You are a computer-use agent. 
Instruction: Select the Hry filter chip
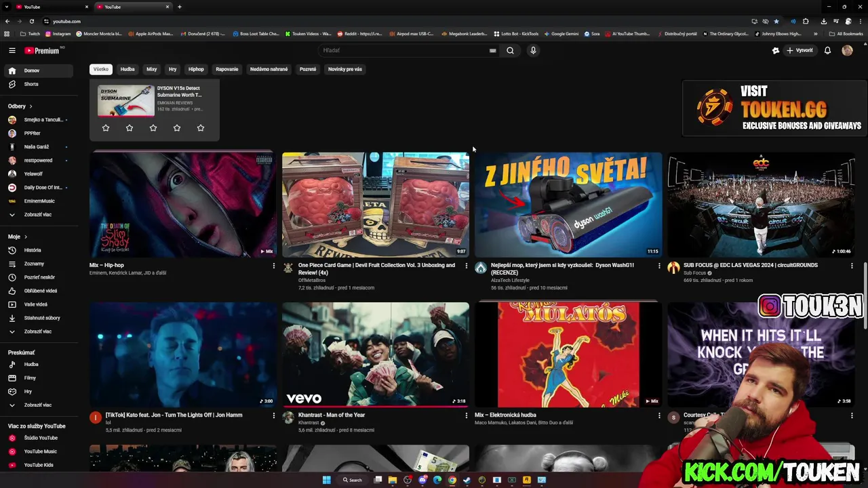pyautogui.click(x=173, y=69)
